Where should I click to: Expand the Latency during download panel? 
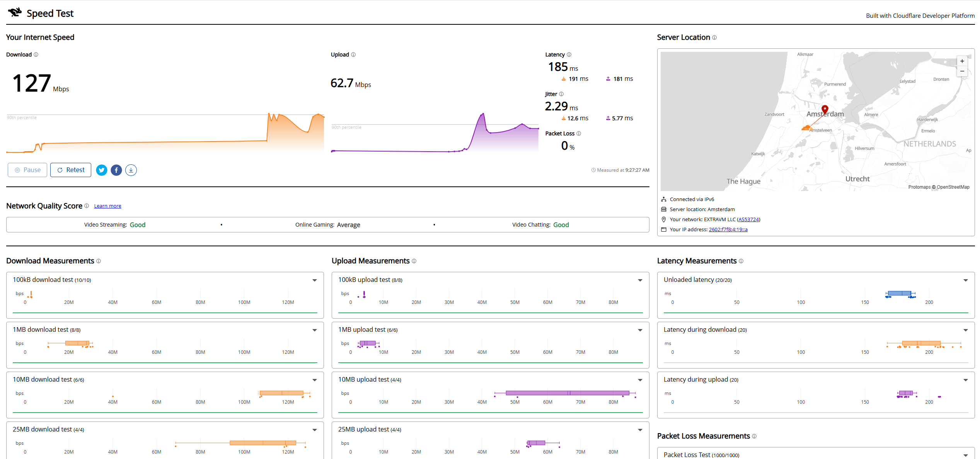click(966, 330)
